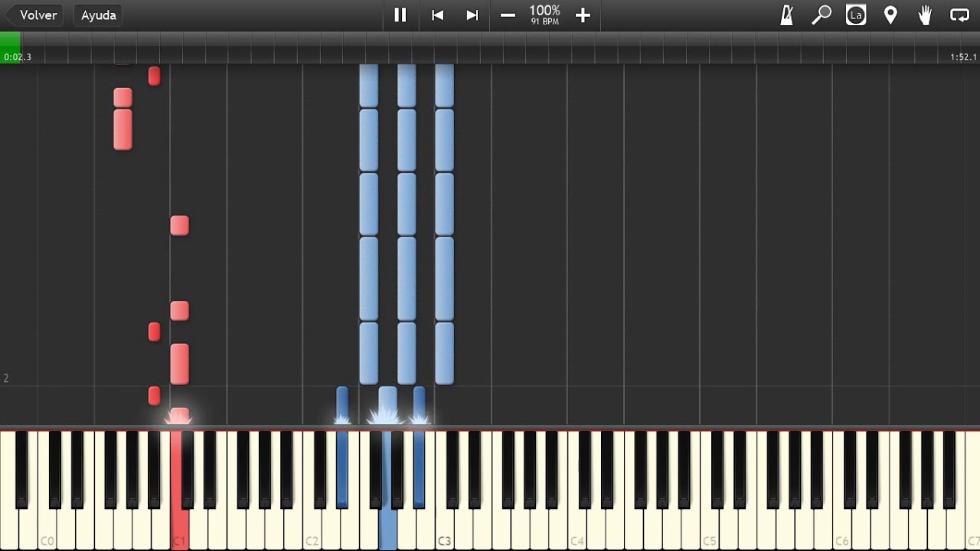Click the 1:52.1 total time label

pyautogui.click(x=963, y=57)
